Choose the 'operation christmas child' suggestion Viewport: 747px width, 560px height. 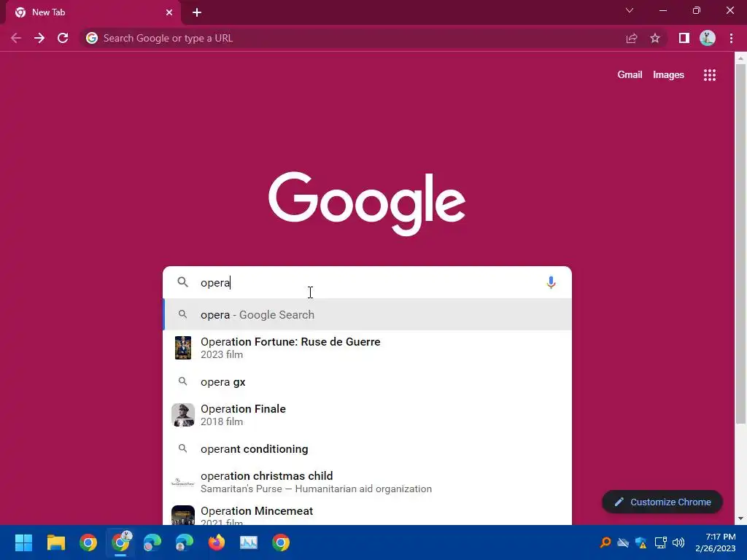tap(367, 482)
